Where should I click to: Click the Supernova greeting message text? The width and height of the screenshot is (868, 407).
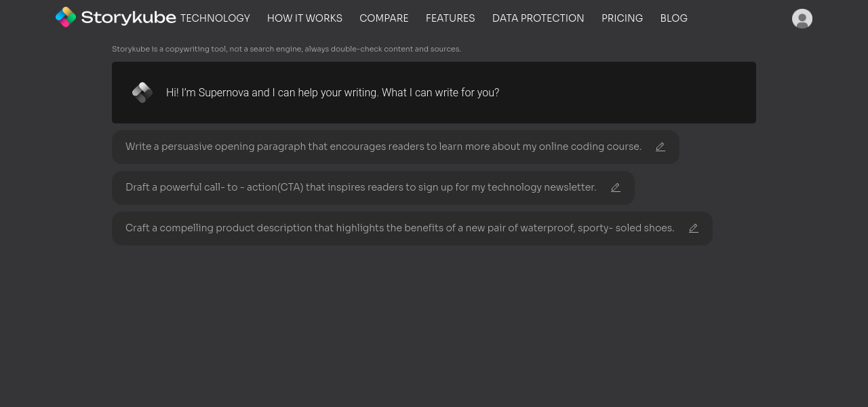tap(332, 93)
